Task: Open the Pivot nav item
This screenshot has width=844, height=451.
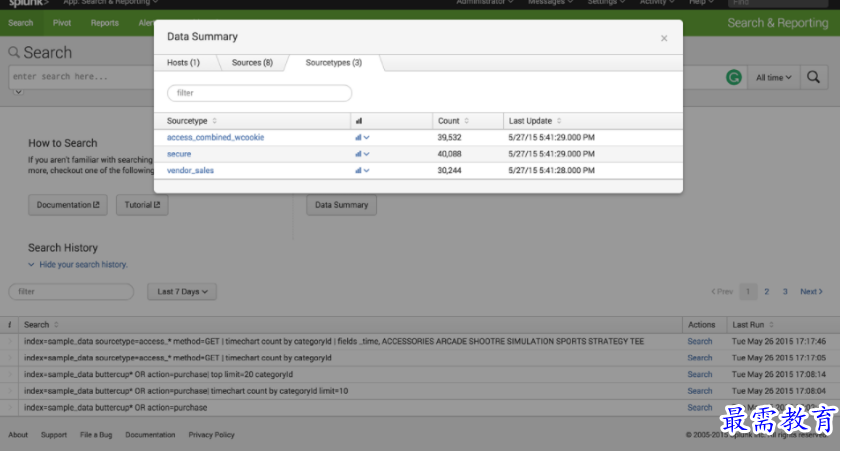Action: click(x=62, y=23)
